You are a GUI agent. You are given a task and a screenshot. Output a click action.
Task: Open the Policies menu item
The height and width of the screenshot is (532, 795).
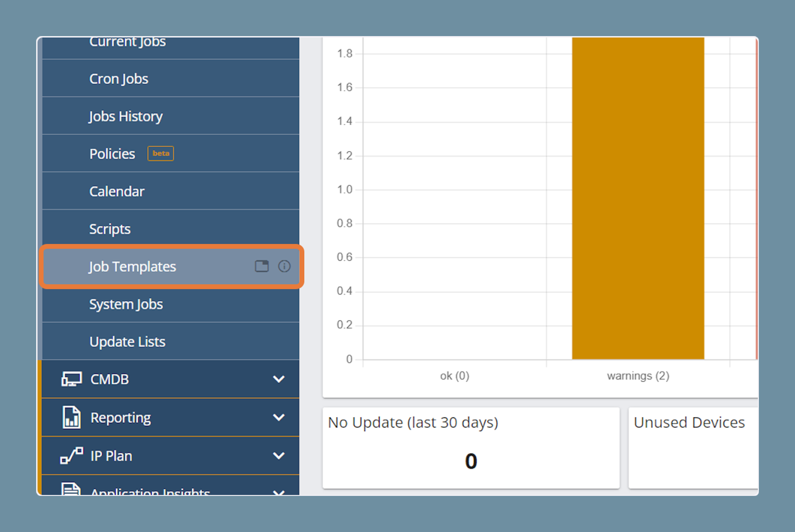pyautogui.click(x=171, y=153)
